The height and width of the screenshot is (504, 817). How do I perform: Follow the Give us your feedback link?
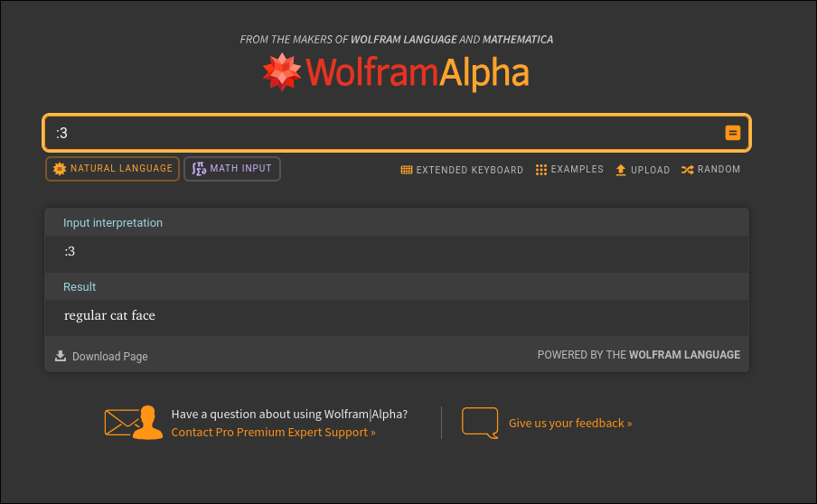coord(570,423)
